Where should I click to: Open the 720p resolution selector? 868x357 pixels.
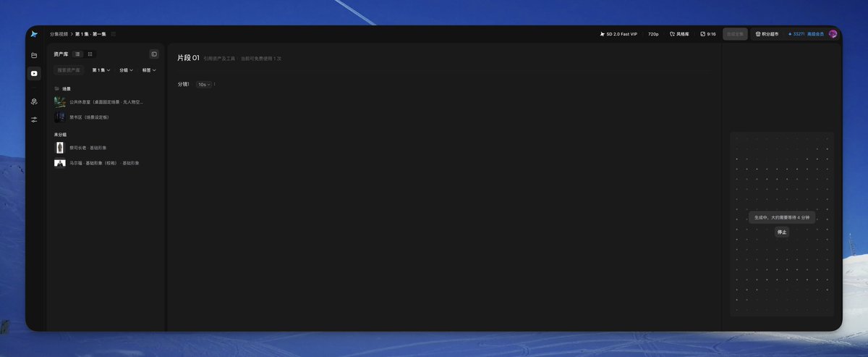653,34
